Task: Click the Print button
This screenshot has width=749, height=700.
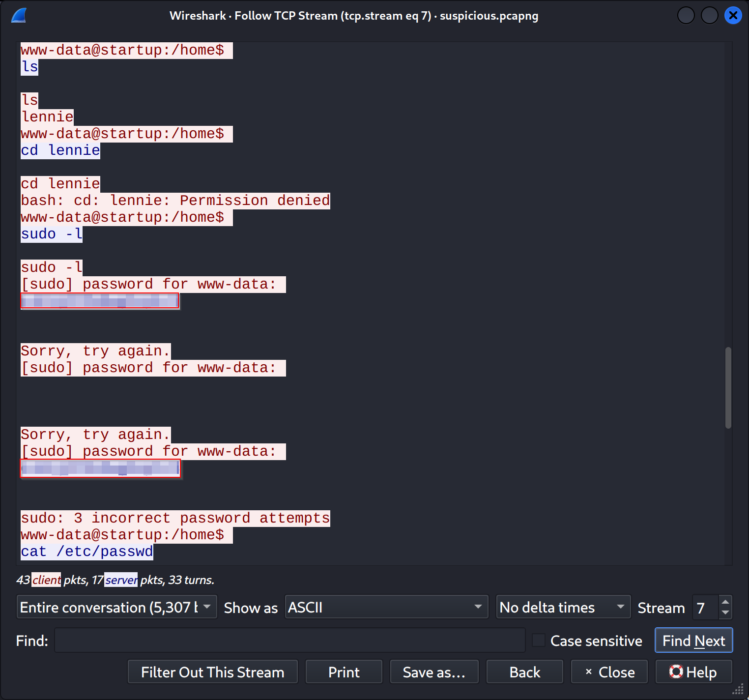Action: pos(344,672)
